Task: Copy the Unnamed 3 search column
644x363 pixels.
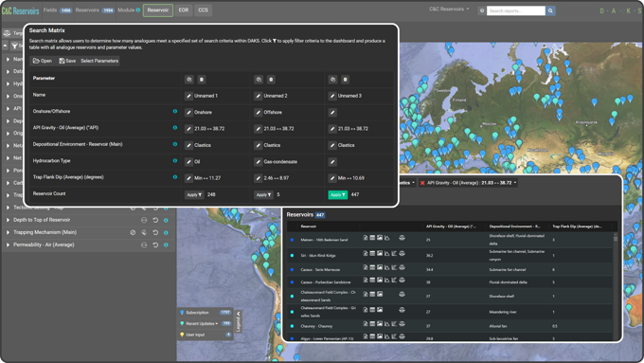Action: click(332, 80)
